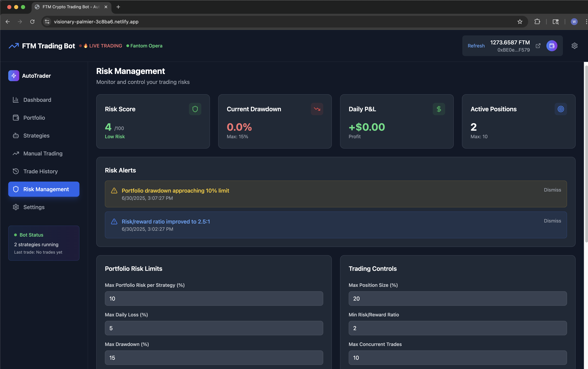The height and width of the screenshot is (369, 588).
Task: Click the Risk Score shield icon
Action: pos(195,109)
